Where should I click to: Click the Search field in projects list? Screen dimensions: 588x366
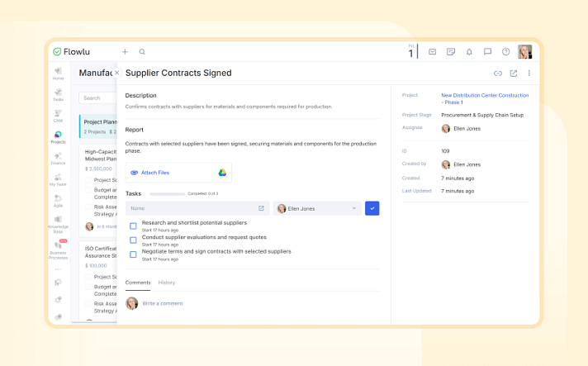point(98,97)
